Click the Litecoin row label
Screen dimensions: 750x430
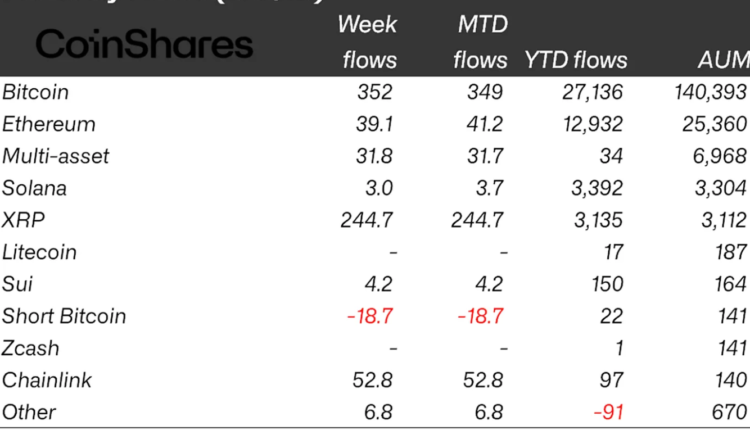[x=40, y=253]
